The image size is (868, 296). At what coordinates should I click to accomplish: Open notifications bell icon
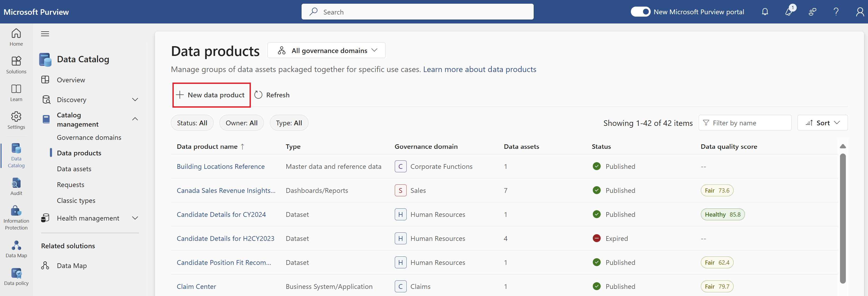pos(765,12)
